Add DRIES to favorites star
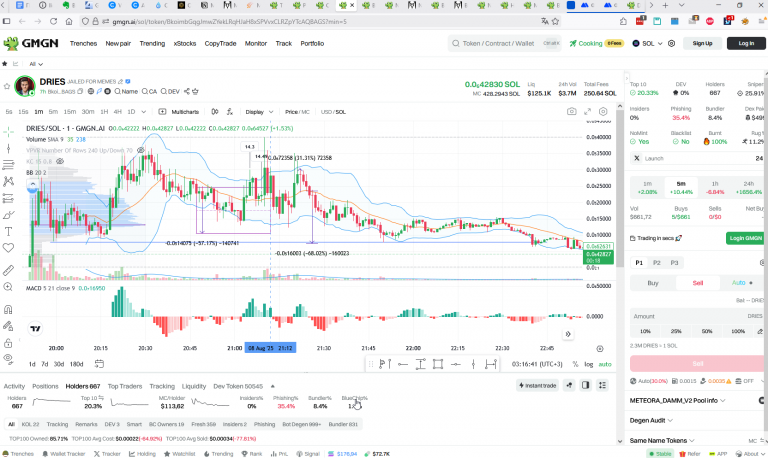This screenshot has height=458, width=768. click(x=7, y=86)
